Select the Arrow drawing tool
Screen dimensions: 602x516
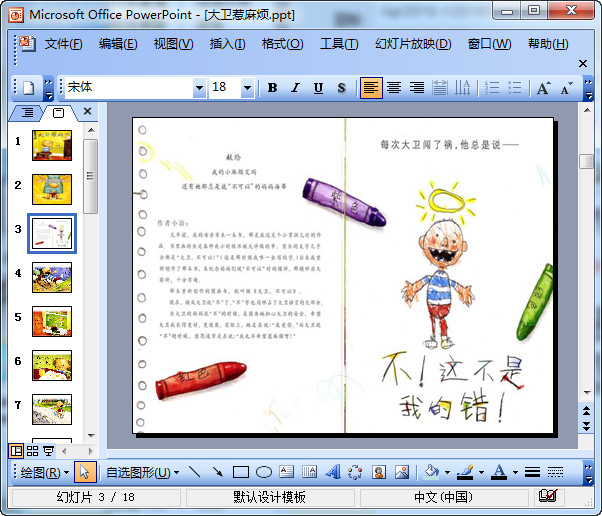pyautogui.click(x=218, y=472)
